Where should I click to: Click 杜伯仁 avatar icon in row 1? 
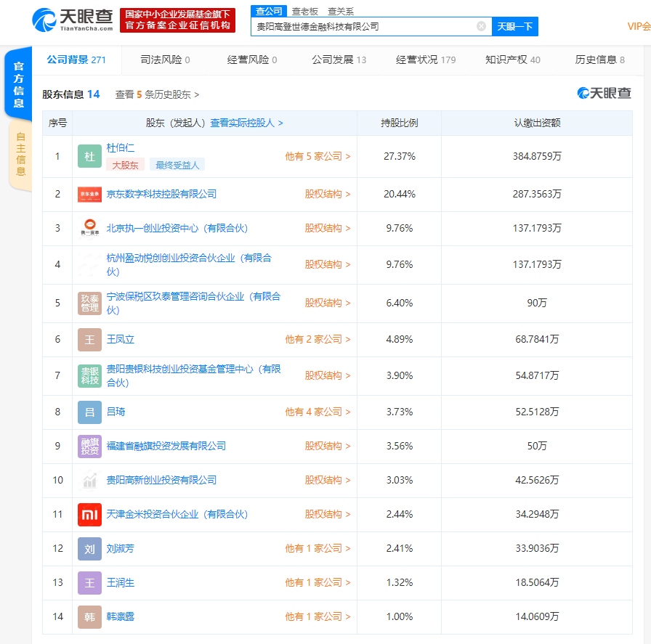[x=89, y=157]
